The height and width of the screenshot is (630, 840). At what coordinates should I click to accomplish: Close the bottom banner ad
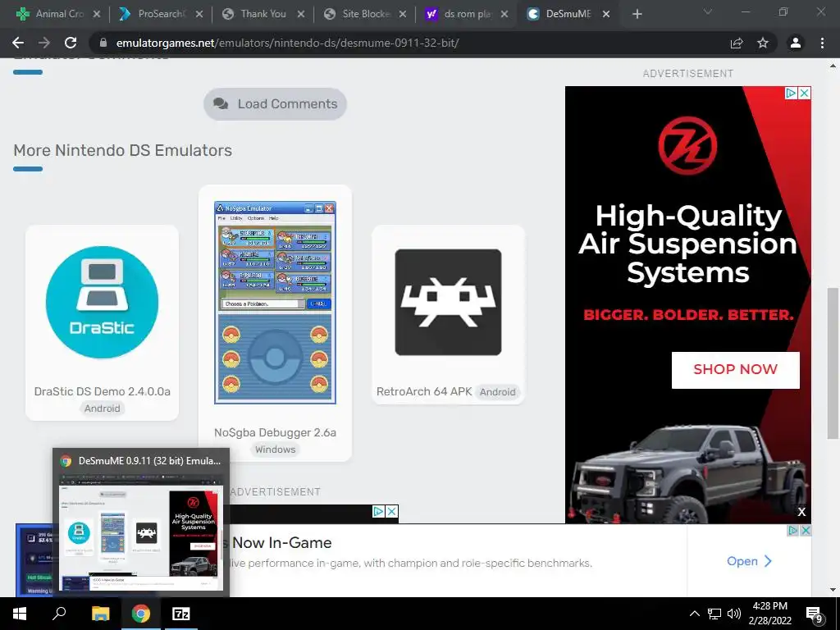(805, 531)
